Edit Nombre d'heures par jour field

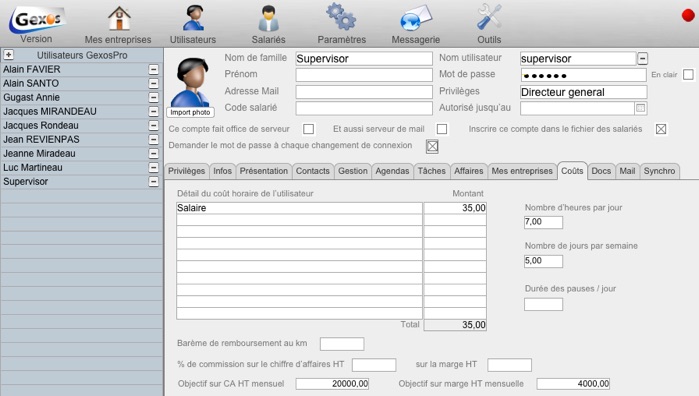point(543,222)
